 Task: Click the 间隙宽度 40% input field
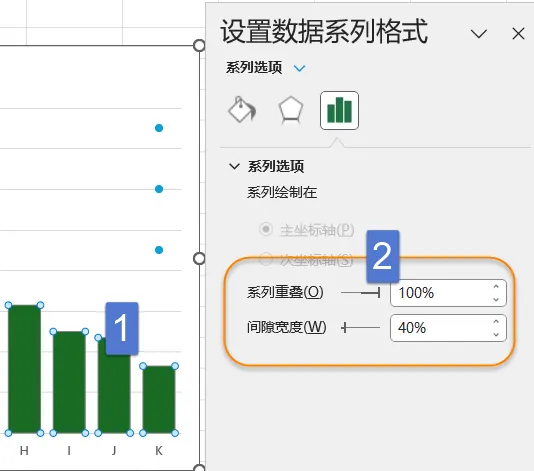[x=441, y=328]
